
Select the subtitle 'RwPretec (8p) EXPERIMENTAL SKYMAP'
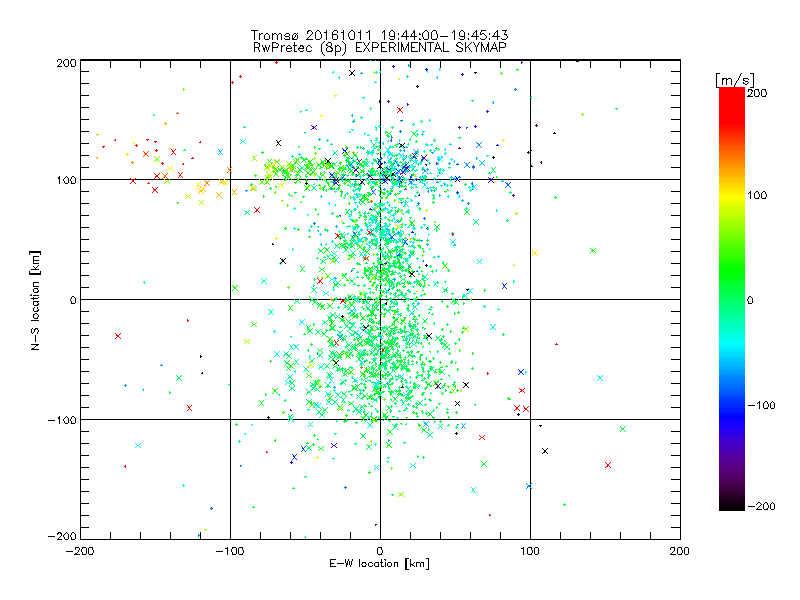[380, 47]
